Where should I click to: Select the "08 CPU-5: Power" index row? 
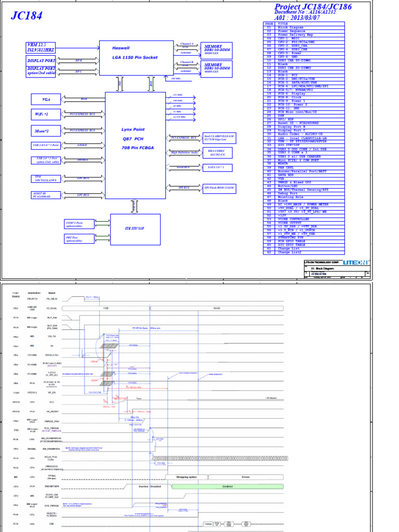point(304,54)
